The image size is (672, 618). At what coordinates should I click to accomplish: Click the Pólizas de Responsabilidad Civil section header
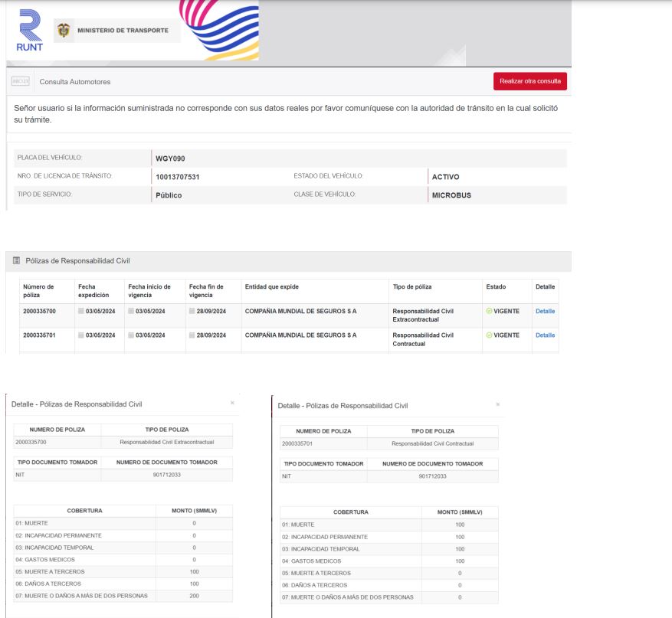point(79,261)
